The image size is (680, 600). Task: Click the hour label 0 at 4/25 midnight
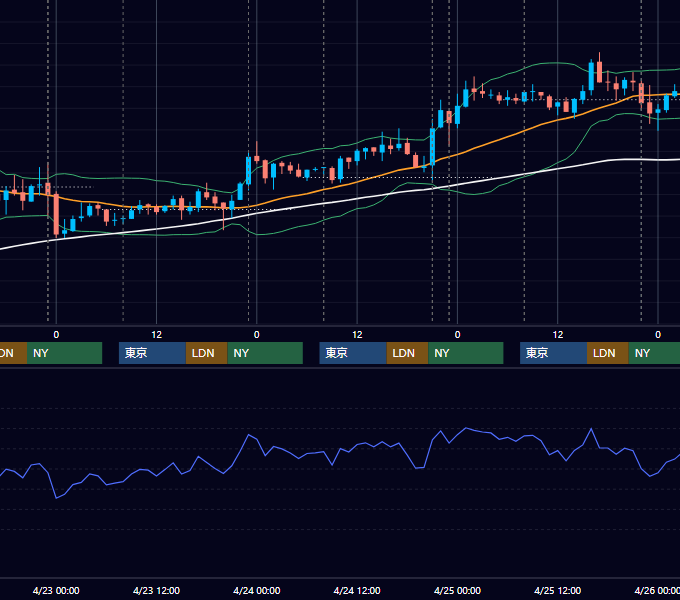[457, 335]
